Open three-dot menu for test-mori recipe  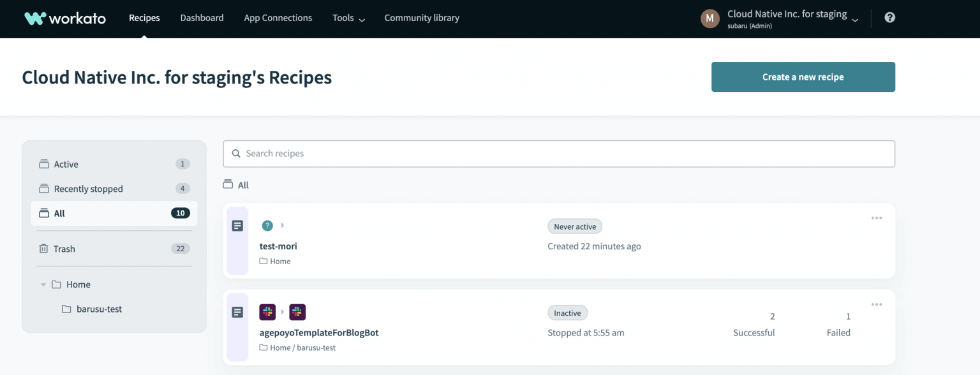(x=877, y=218)
